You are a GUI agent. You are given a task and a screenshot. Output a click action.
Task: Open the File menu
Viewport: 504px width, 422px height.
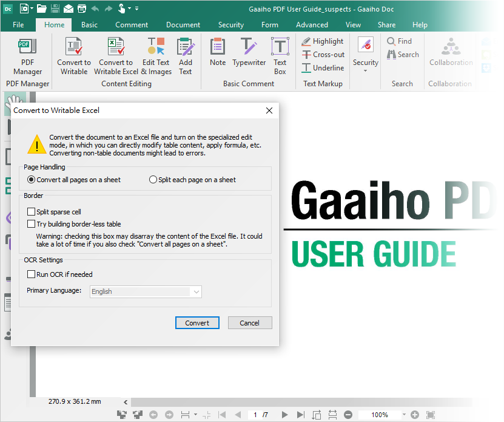pos(18,25)
